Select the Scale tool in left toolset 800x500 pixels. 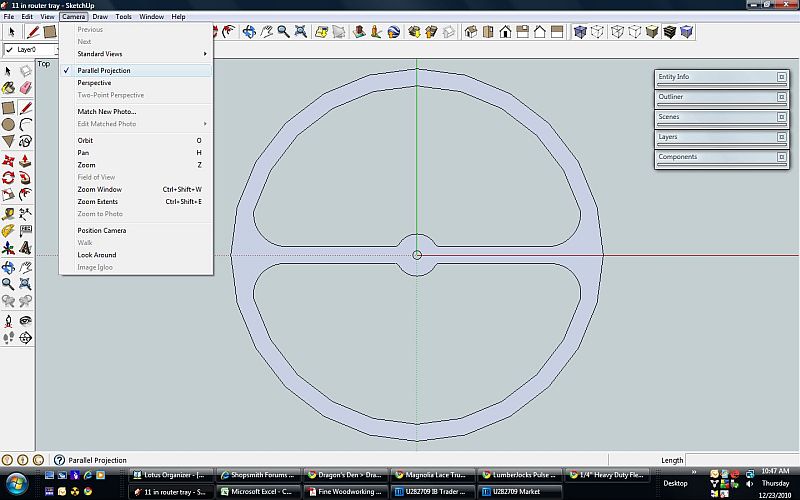click(8, 194)
